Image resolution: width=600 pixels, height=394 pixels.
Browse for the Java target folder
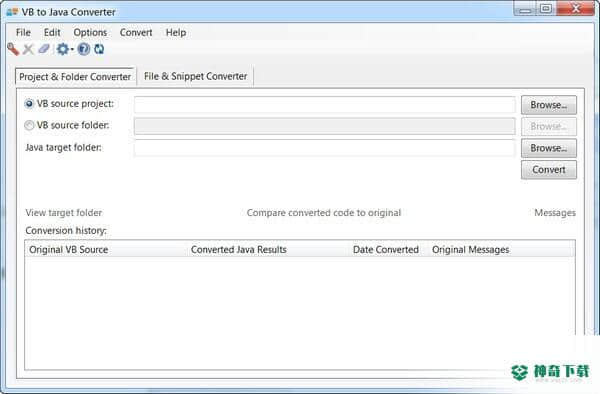click(x=549, y=148)
